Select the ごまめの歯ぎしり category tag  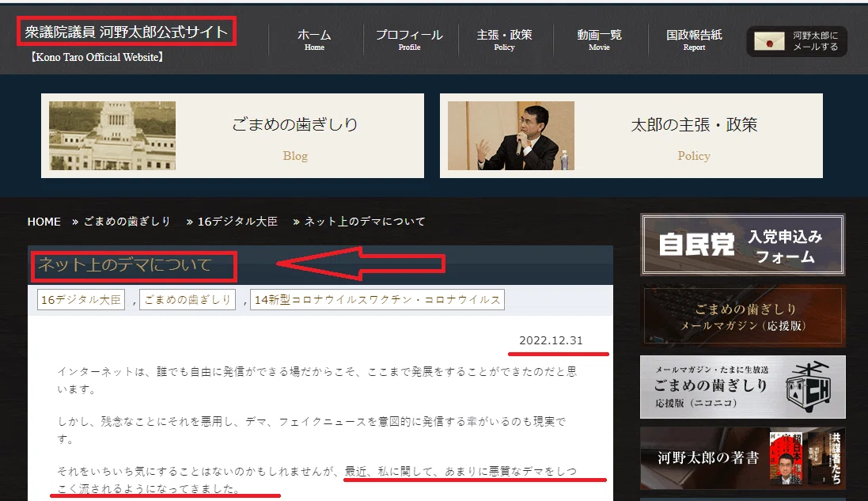[188, 299]
